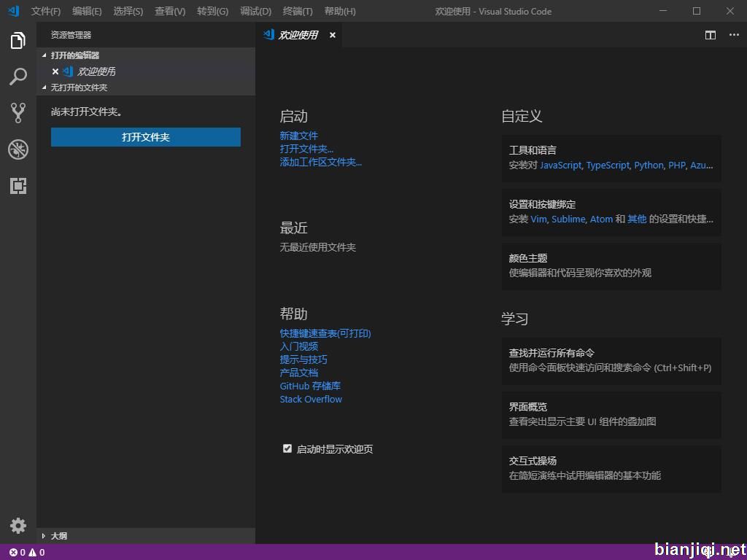Close 欢迎使用 in the open editors list
The image size is (747, 560).
pyautogui.click(x=55, y=71)
